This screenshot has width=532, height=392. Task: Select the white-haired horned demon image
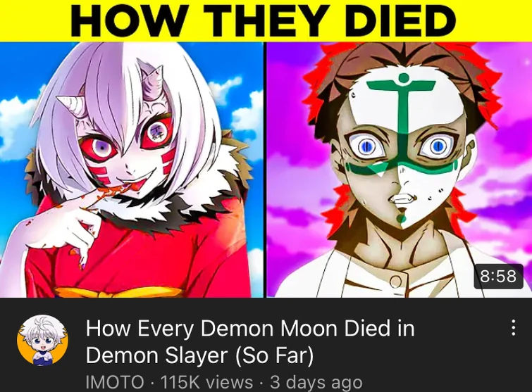point(132,170)
